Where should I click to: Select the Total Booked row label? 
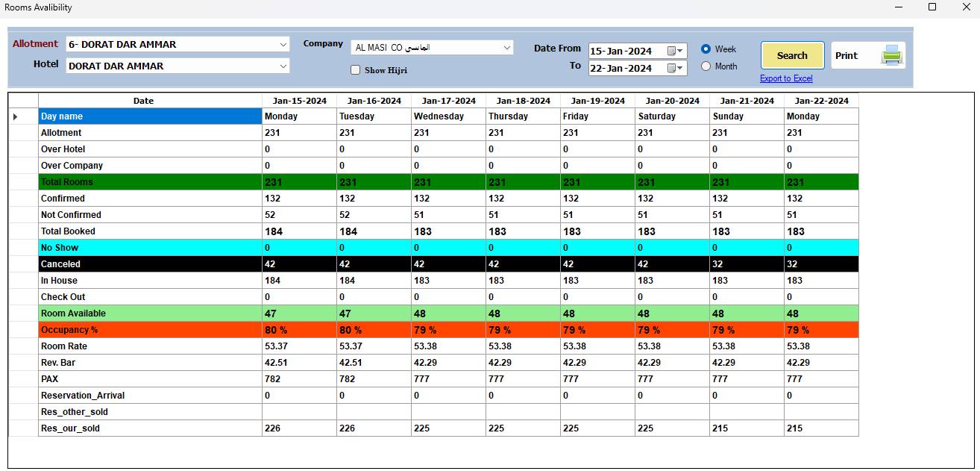point(150,231)
